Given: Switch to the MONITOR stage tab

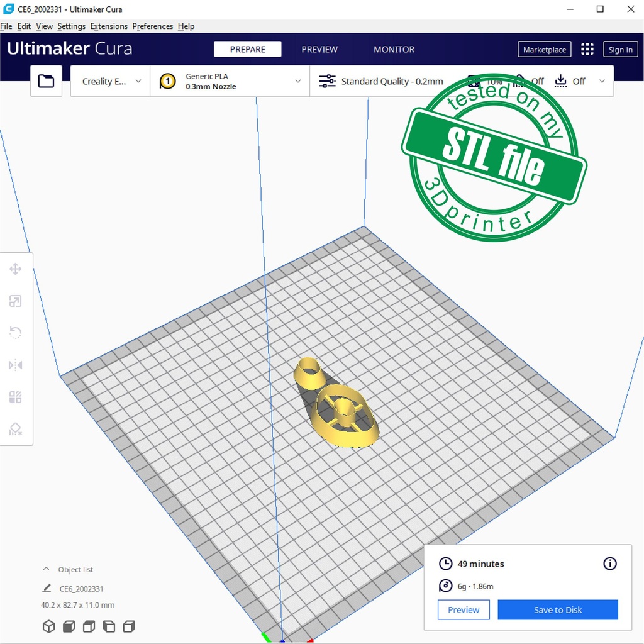Looking at the screenshot, I should [x=394, y=50].
